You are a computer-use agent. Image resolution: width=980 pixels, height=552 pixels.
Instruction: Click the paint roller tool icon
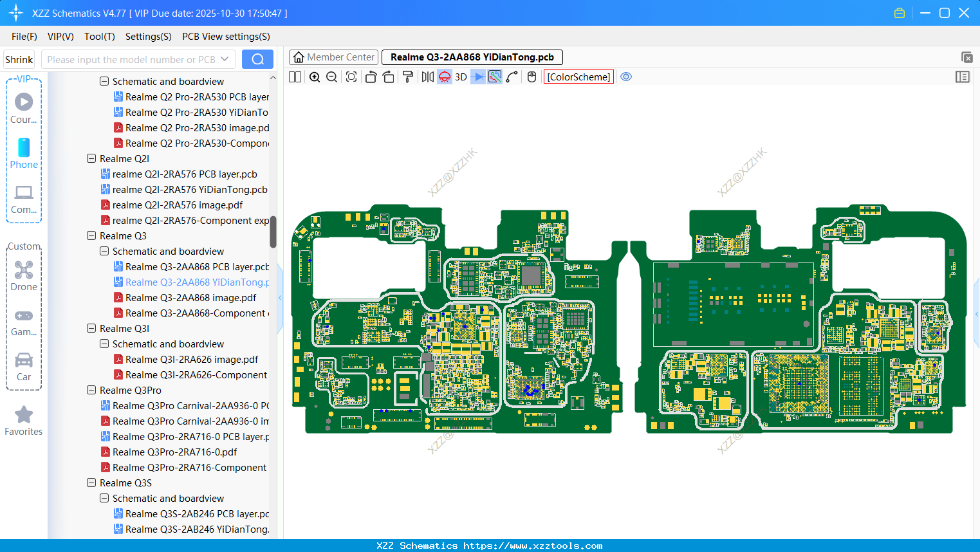(408, 77)
